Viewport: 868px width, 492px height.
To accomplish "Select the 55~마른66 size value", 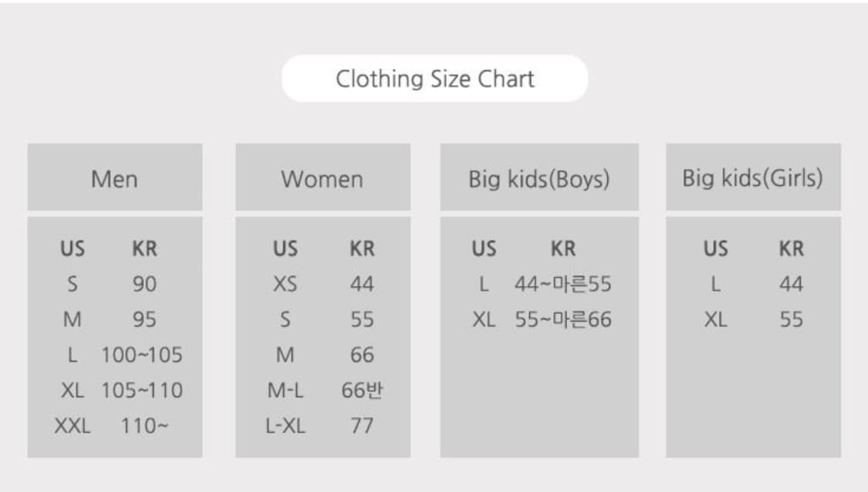I will (x=562, y=319).
